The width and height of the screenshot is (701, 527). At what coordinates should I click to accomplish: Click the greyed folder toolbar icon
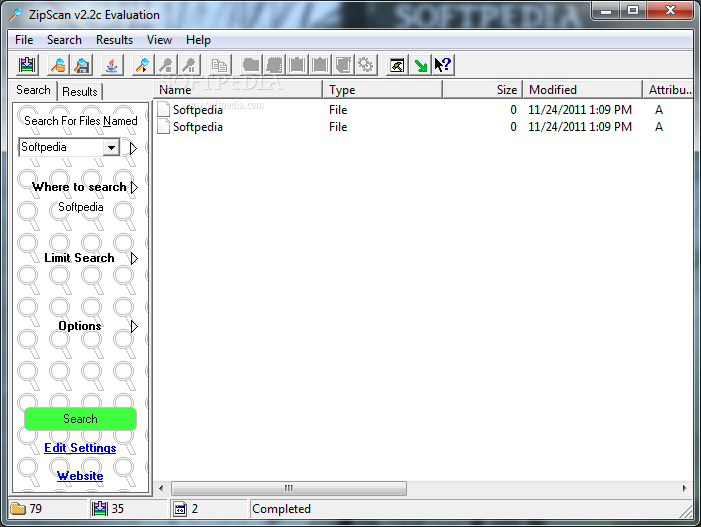[x=251, y=65]
